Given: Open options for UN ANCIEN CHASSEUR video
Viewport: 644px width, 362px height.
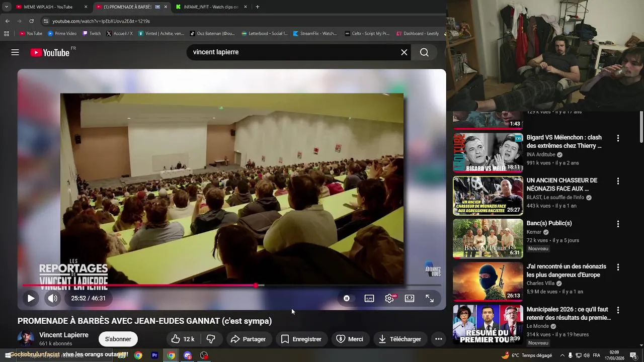Looking at the screenshot, I should coord(618,181).
